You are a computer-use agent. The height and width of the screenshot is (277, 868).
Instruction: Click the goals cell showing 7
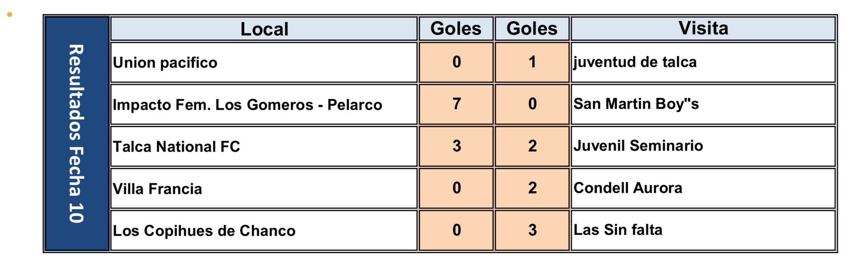(456, 104)
